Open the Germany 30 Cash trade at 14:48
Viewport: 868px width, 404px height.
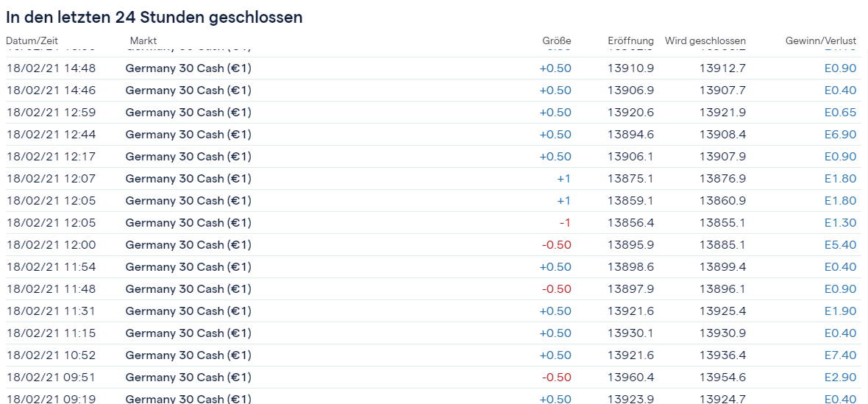coord(188,68)
